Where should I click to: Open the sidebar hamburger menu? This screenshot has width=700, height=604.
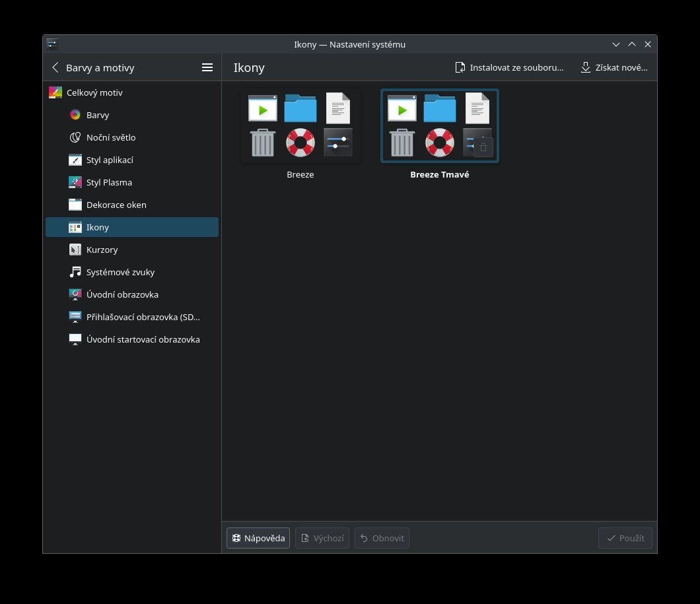207,67
